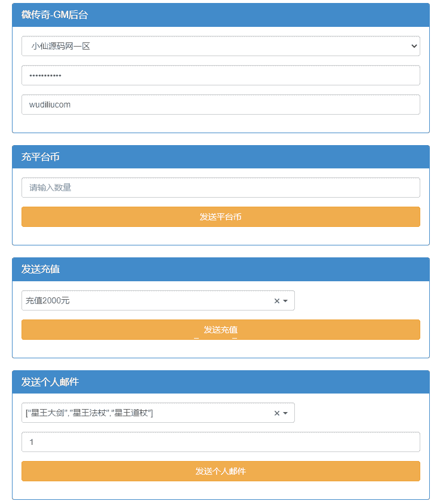Image resolution: width=434 pixels, height=504 pixels.
Task: Click the 发送平台币 button
Action: tap(221, 217)
